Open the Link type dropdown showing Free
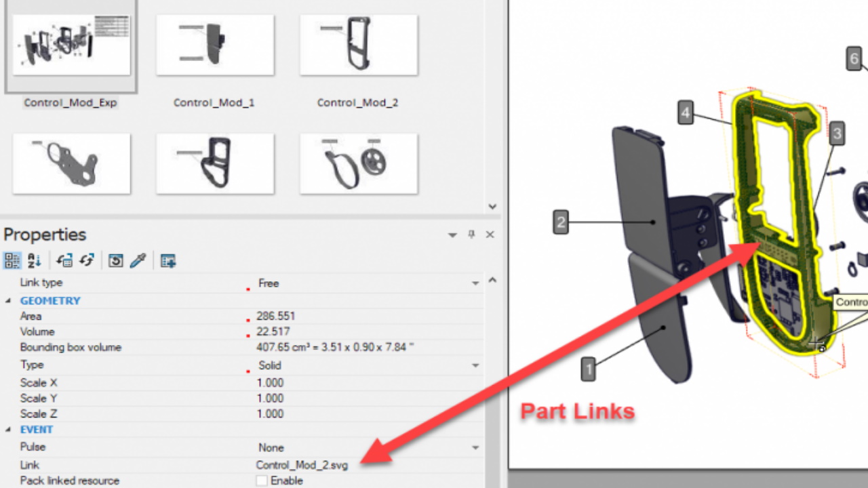Image resolution: width=868 pixels, height=488 pixels. (475, 283)
